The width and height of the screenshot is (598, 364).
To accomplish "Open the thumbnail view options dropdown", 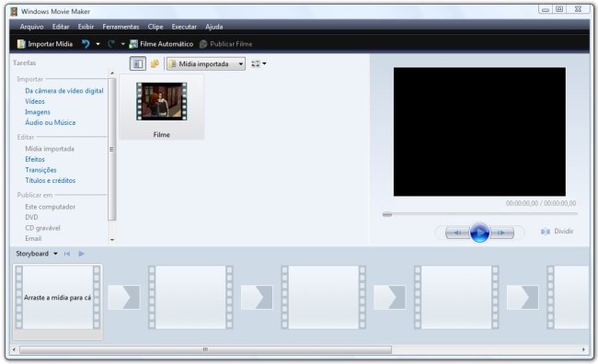I will click(x=259, y=63).
